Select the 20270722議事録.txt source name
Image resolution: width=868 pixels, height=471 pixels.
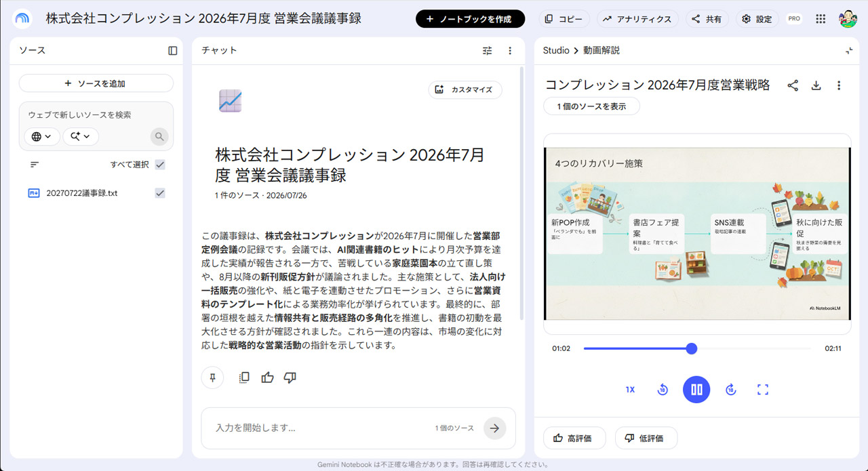tap(82, 193)
